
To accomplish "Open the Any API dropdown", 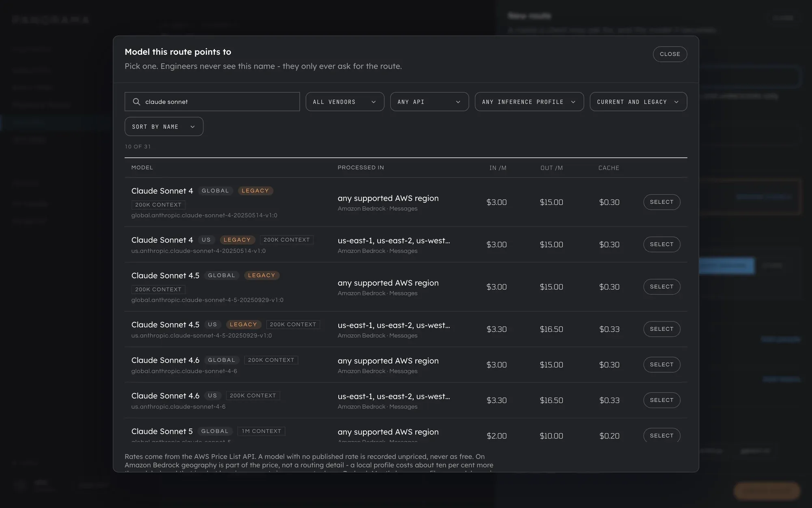I will pyautogui.click(x=429, y=102).
